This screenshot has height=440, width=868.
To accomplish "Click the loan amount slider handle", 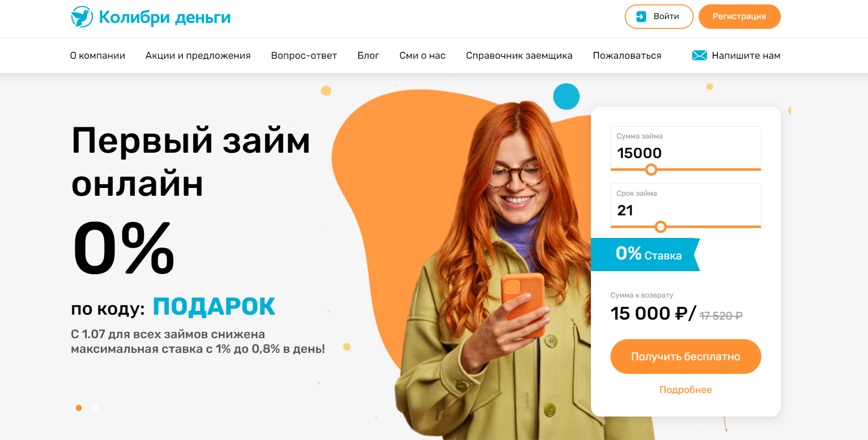I will tap(651, 169).
